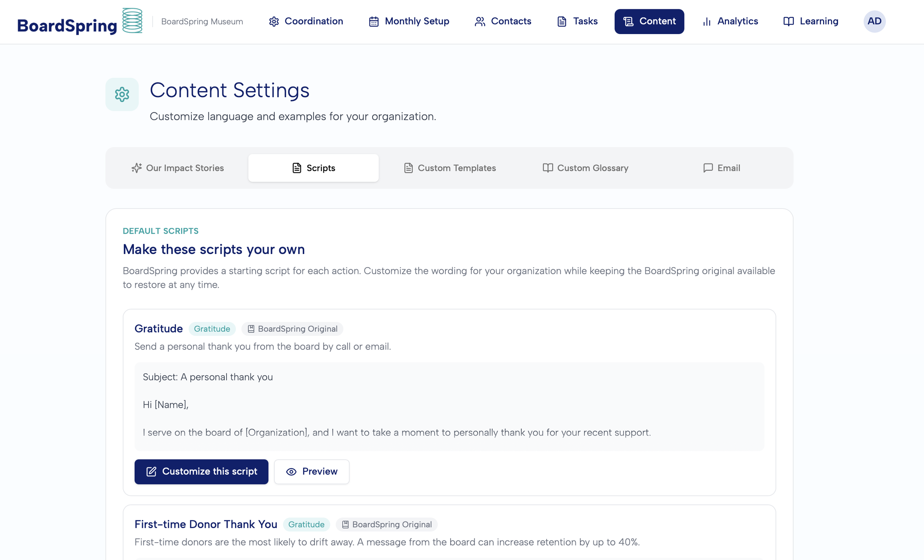The image size is (924, 560).
Task: Open the Coordination nav item
Action: tap(306, 21)
